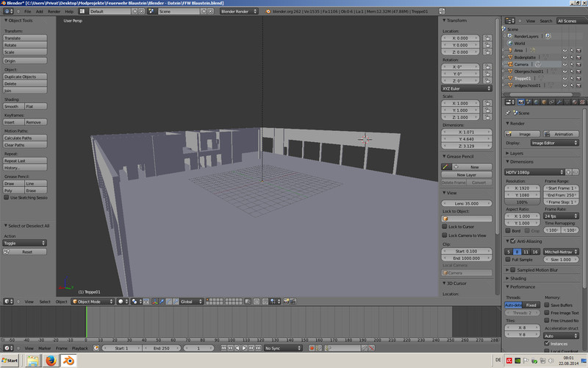This screenshot has width=588, height=368.
Task: Open the Render menu in top bar
Action: click(x=54, y=12)
